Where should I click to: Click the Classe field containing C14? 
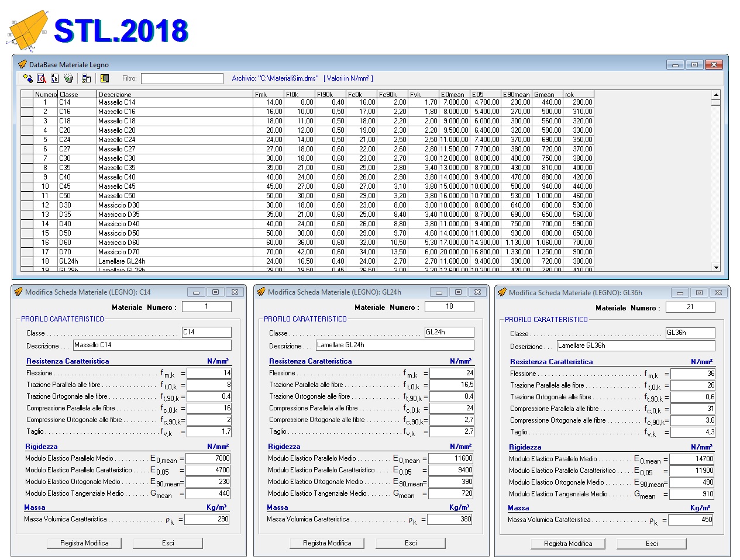tap(206, 332)
